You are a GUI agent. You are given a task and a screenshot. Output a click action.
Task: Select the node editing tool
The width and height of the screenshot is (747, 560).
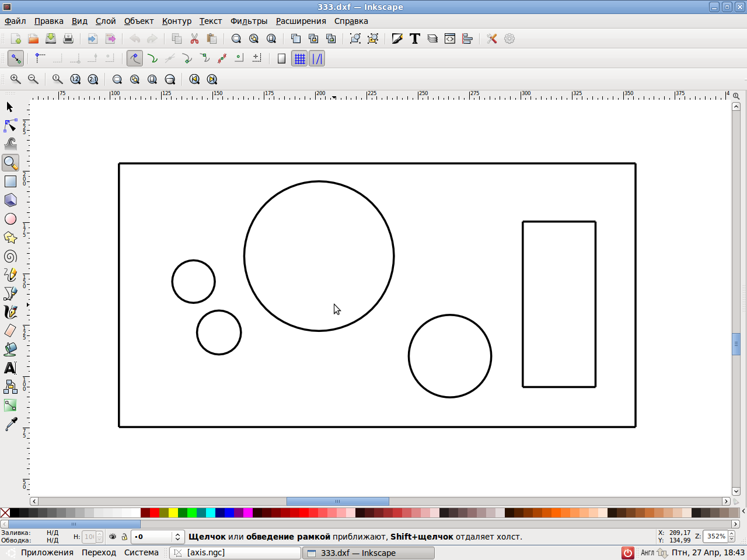pyautogui.click(x=11, y=125)
